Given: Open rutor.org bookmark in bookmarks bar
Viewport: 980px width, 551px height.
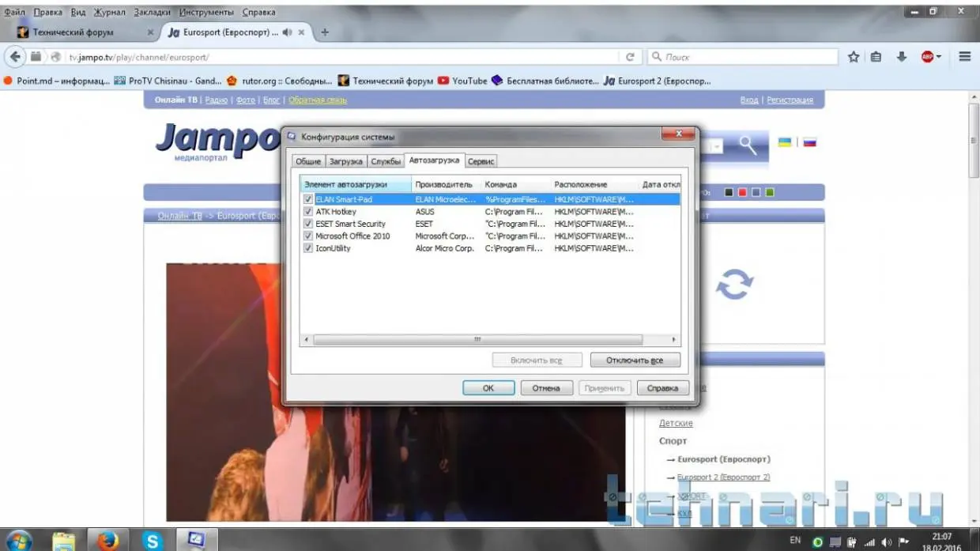Looking at the screenshot, I should pos(280,81).
